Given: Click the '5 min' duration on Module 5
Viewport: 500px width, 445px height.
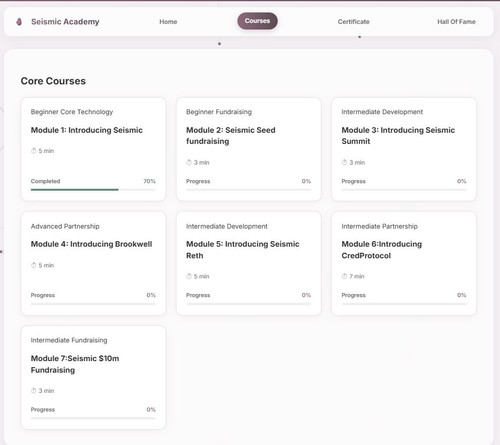Looking at the screenshot, I should (201, 276).
